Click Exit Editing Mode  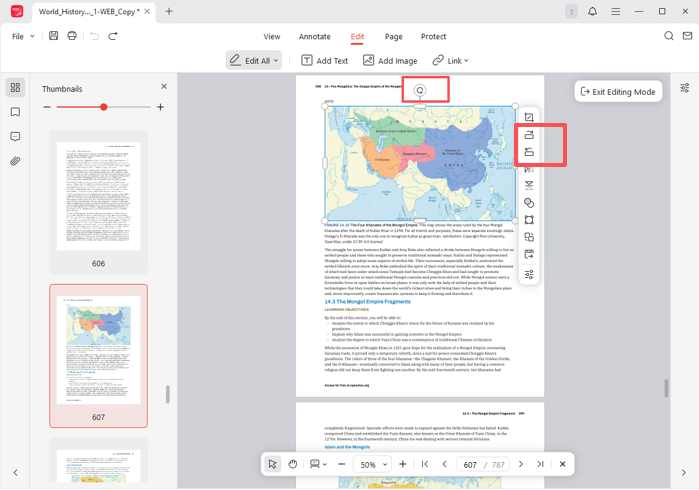pos(618,92)
